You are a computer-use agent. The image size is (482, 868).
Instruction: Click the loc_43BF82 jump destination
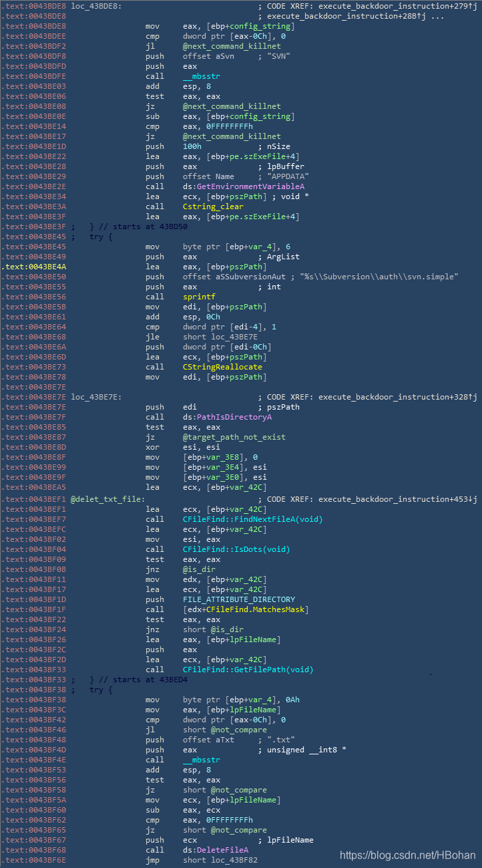click(234, 860)
